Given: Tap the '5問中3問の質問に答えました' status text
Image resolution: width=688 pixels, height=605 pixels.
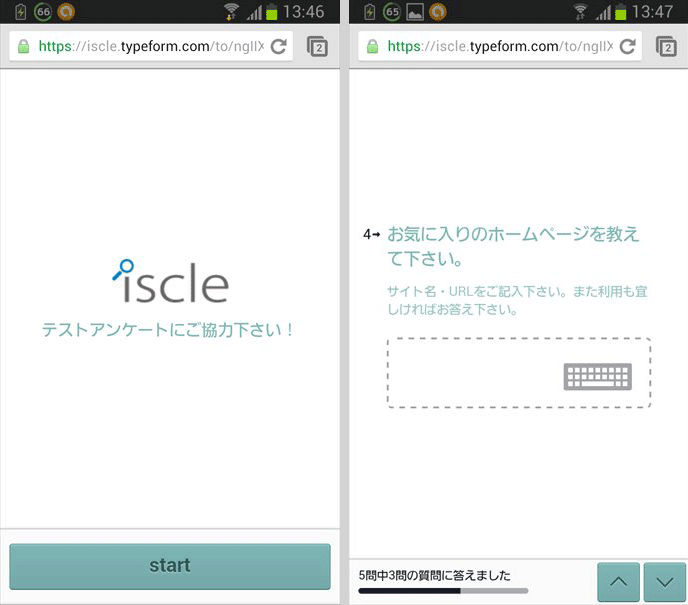Looking at the screenshot, I should pos(434,575).
